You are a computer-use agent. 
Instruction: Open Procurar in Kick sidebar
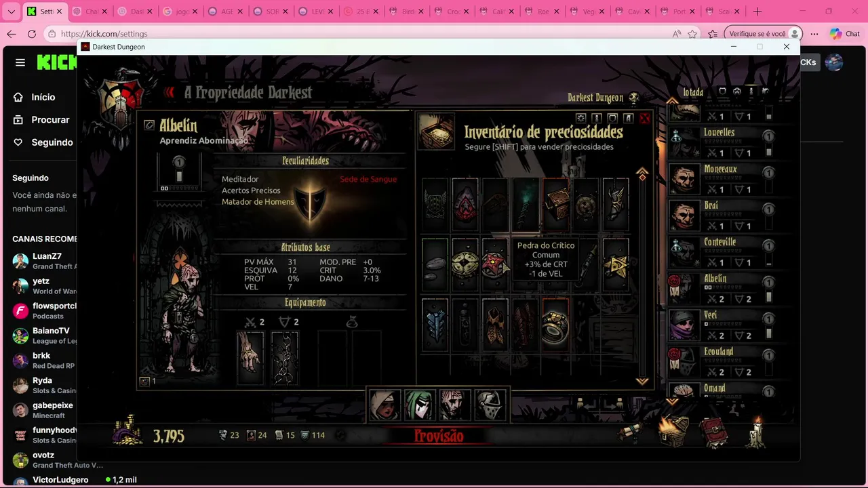41,119
